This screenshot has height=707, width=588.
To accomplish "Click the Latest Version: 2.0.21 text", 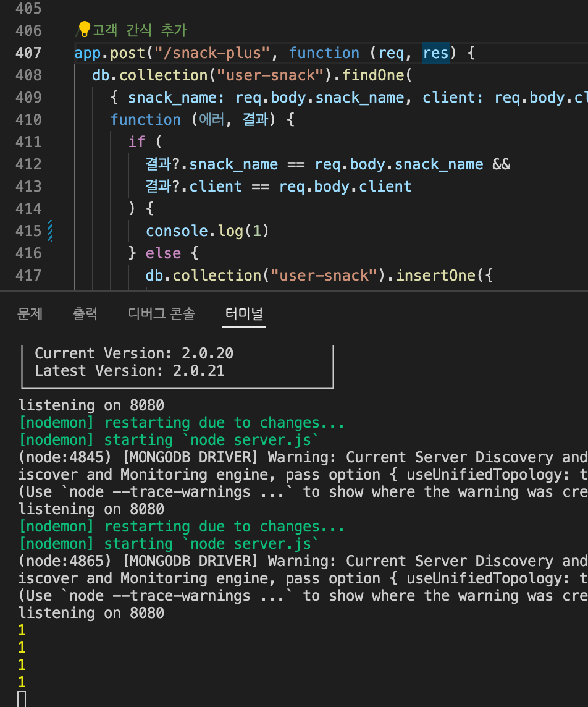I will [x=130, y=371].
